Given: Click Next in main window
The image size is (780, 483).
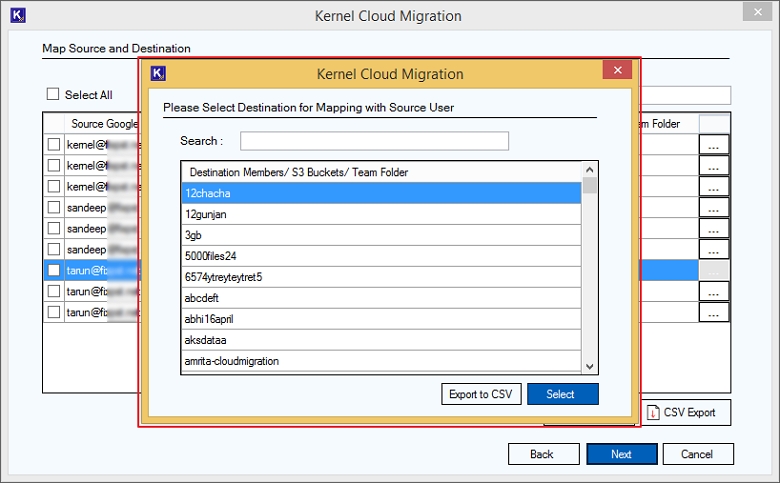Looking at the screenshot, I should [x=622, y=454].
